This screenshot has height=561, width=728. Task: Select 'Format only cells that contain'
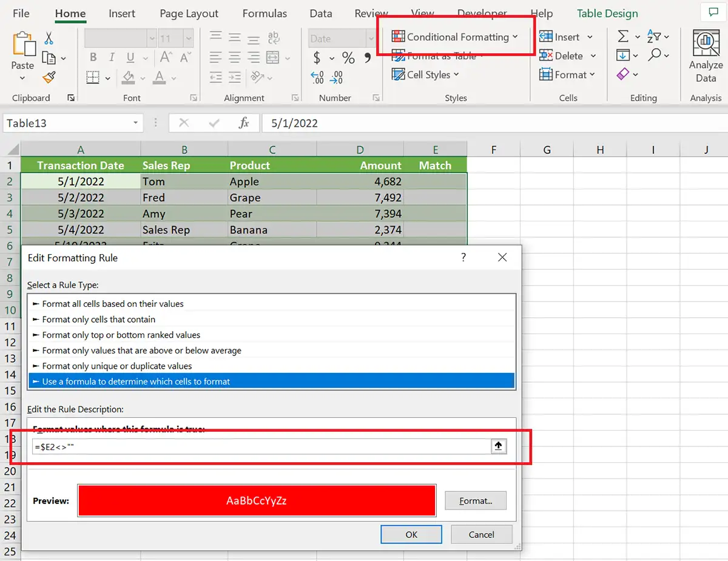coord(271,319)
